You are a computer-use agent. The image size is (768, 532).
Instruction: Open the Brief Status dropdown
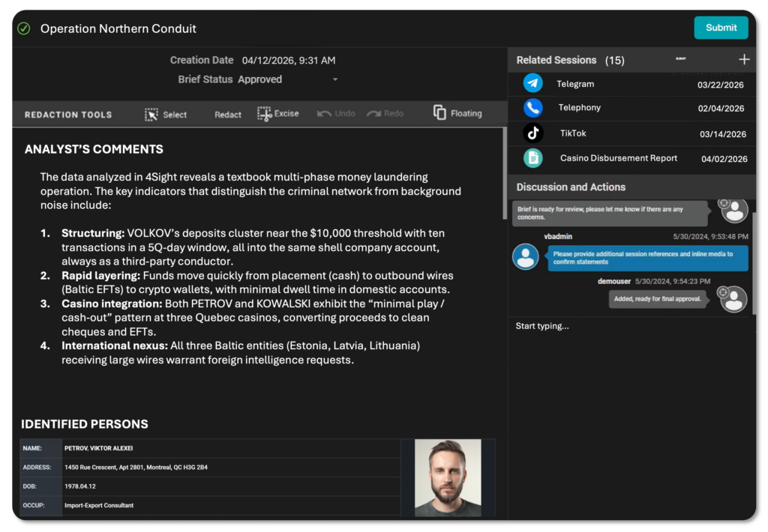coord(287,79)
